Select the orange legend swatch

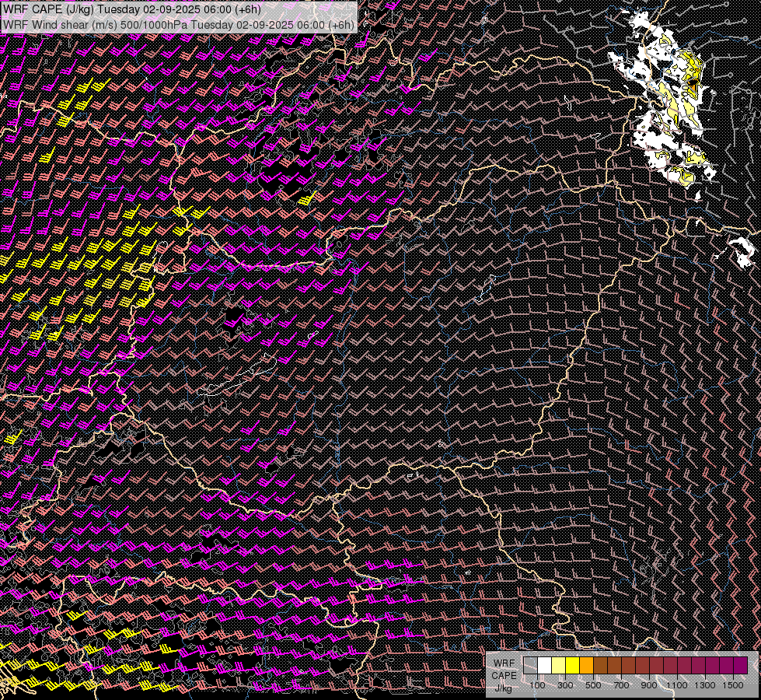click(586, 666)
